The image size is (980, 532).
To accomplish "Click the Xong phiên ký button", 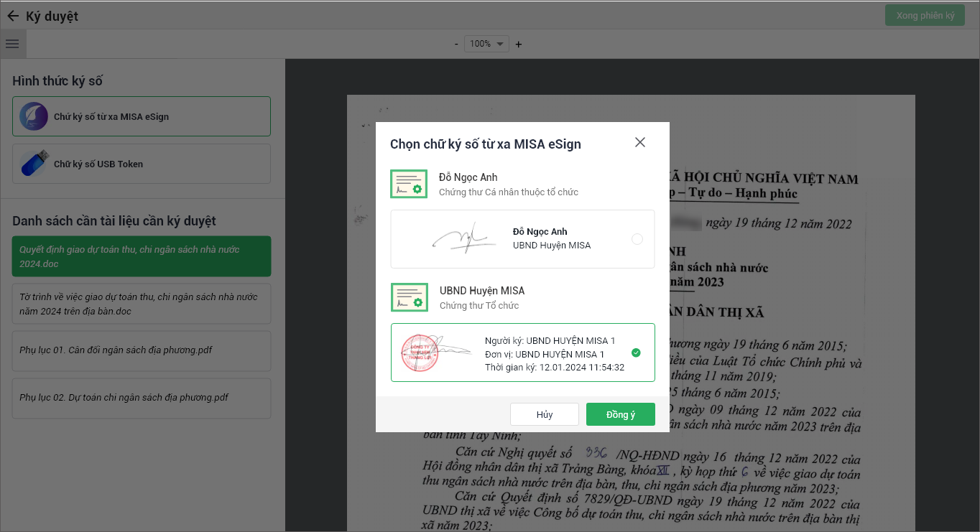I will pyautogui.click(x=925, y=15).
